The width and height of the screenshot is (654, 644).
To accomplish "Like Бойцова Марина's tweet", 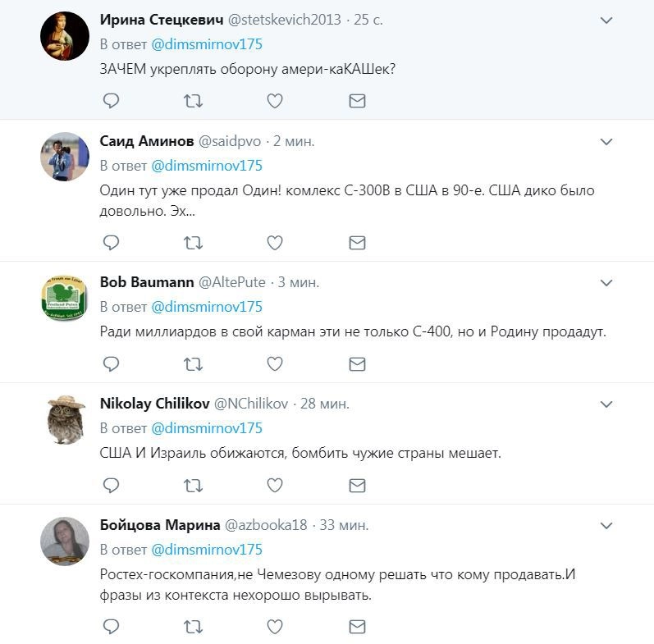I will coord(275,628).
